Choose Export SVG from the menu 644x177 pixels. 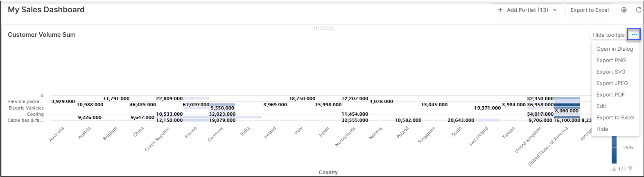[x=611, y=72]
